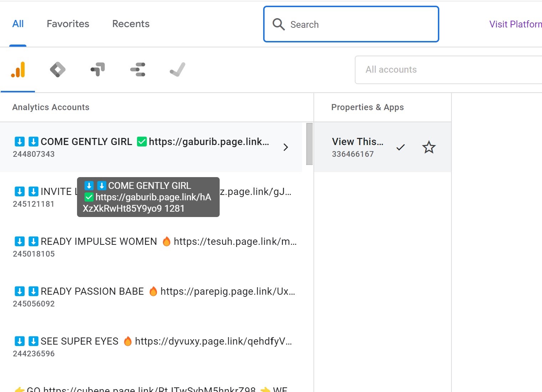Select the Optimize product icon
The width and height of the screenshot is (542, 392).
pos(98,69)
